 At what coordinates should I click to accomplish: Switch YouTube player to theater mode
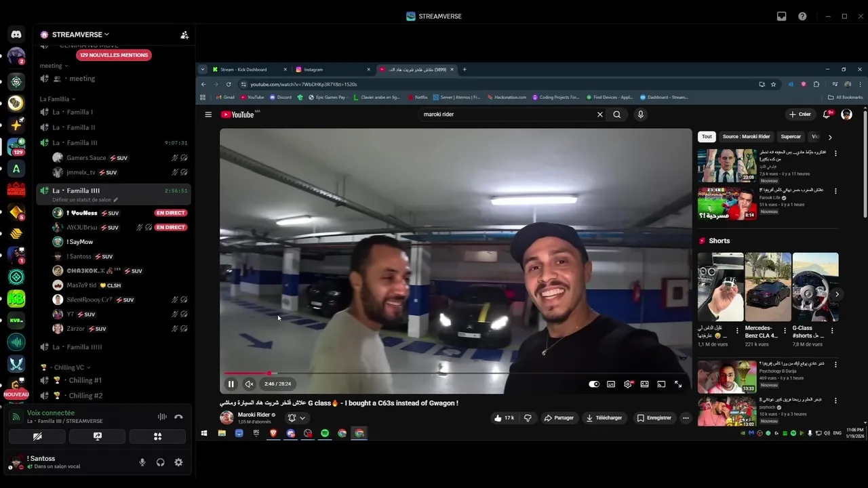(x=644, y=384)
